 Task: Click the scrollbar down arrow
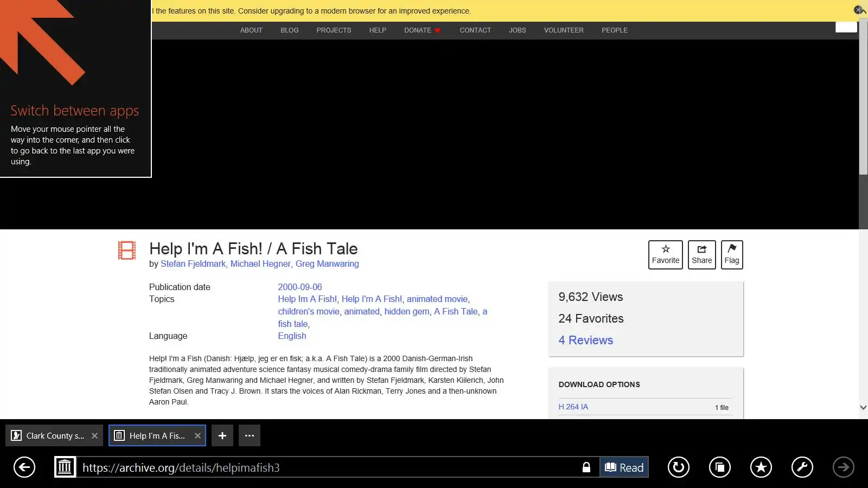click(x=863, y=407)
